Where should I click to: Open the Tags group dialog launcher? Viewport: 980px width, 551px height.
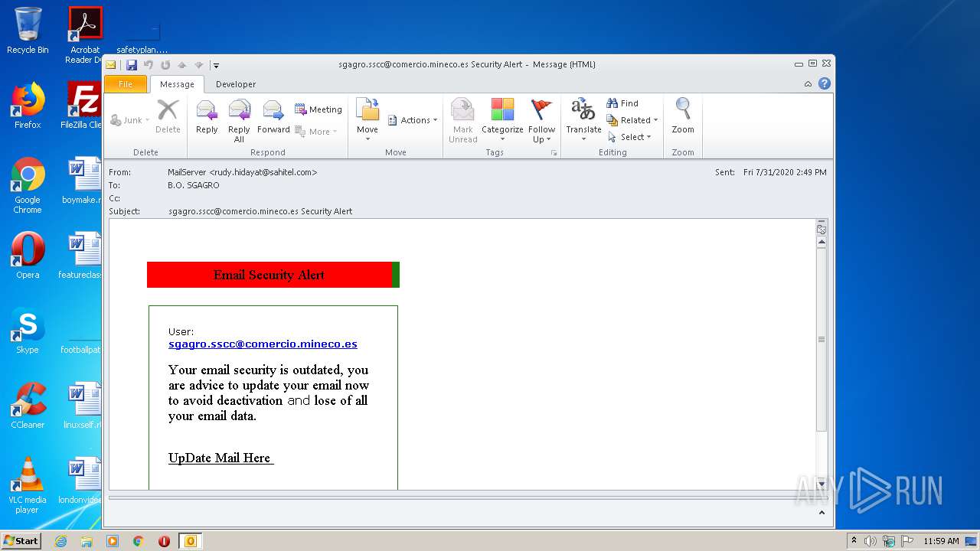tap(554, 153)
